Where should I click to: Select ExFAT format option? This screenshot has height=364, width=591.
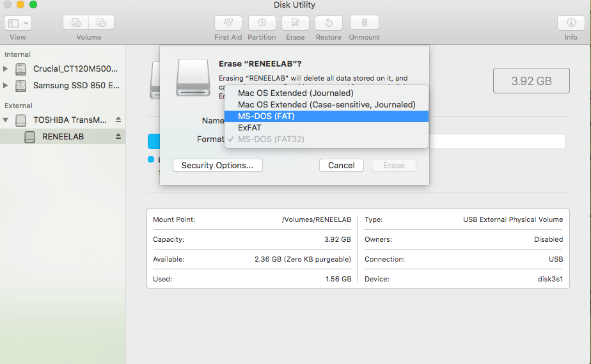pyautogui.click(x=326, y=128)
